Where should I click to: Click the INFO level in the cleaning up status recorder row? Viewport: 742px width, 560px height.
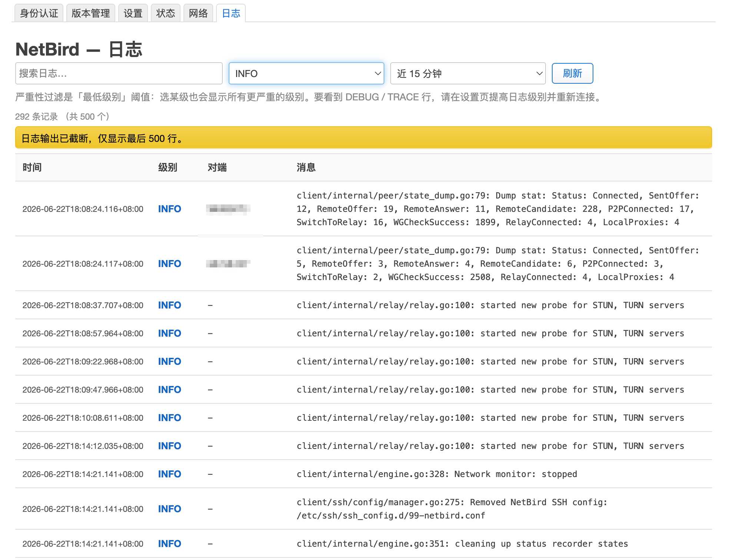coord(170,544)
